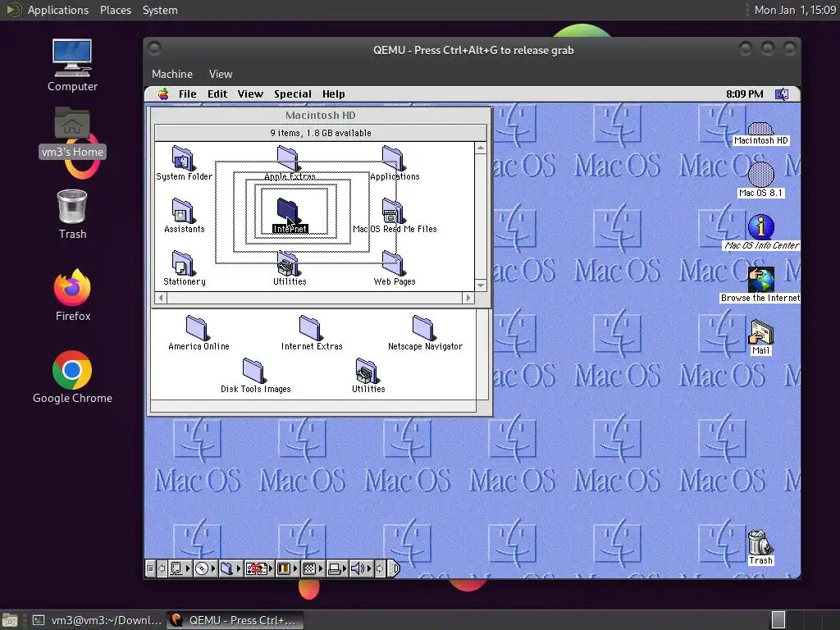Click the show desktop button in taskbar
This screenshot has height=630, width=840.
(10, 620)
